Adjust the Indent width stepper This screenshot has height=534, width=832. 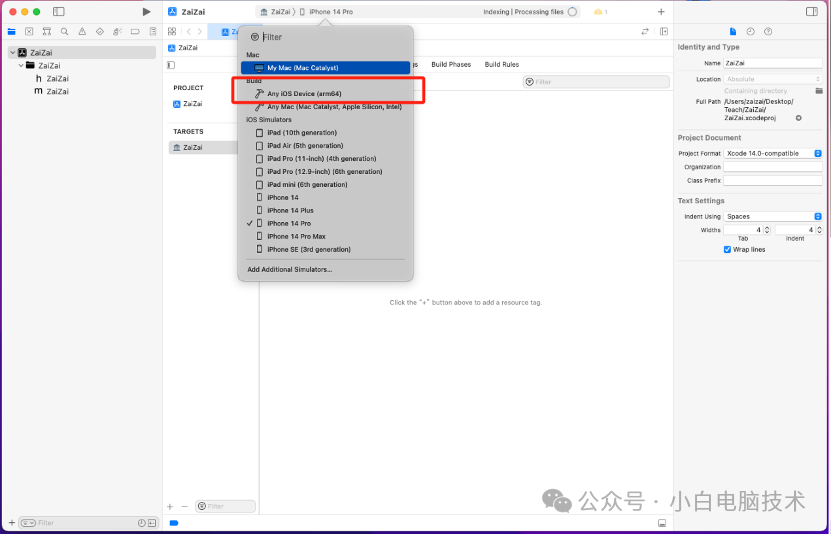click(x=819, y=230)
